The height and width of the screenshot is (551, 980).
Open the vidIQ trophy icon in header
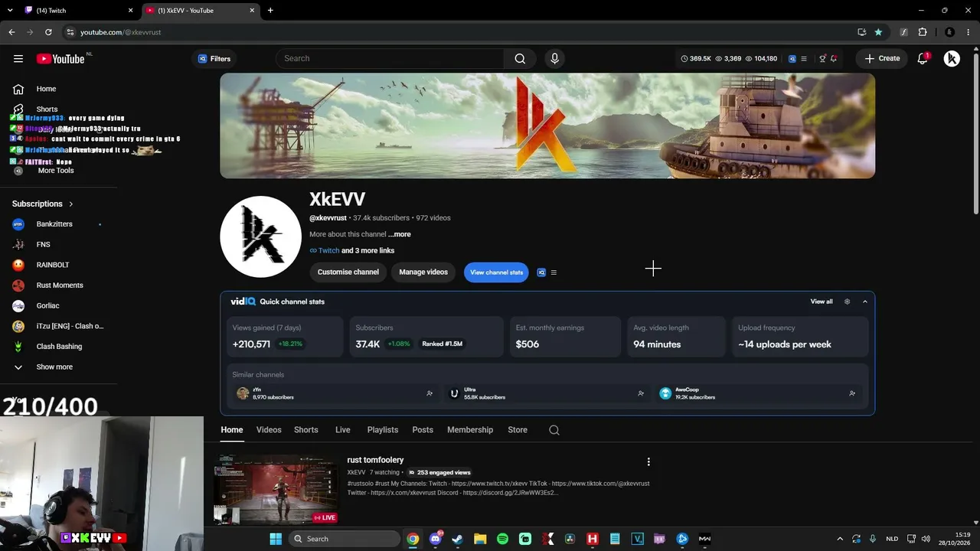click(823, 59)
